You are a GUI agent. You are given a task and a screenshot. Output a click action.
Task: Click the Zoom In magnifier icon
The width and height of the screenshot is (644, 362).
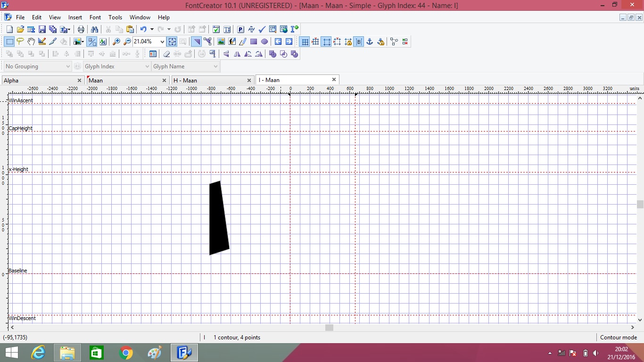coord(116,41)
